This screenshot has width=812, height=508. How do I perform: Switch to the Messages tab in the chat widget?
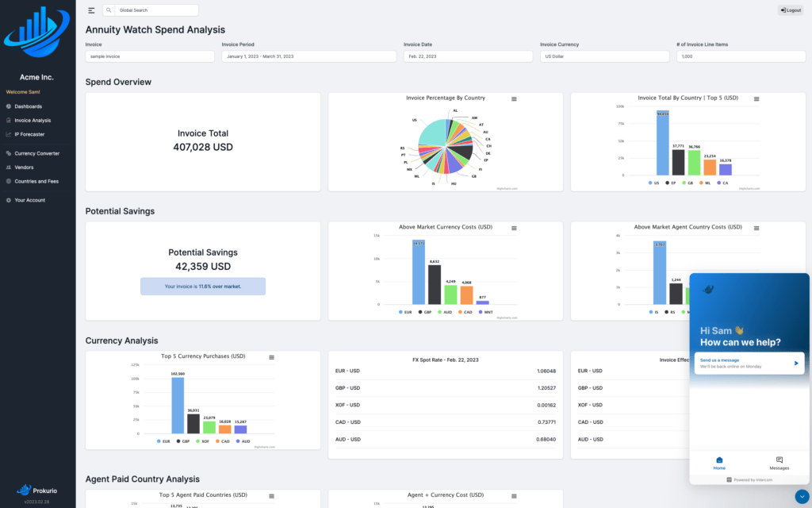point(779,463)
